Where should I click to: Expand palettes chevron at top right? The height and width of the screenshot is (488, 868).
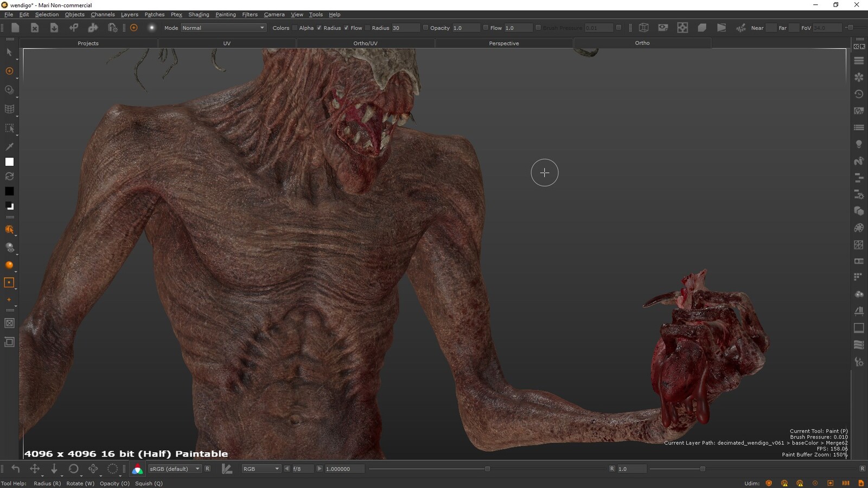(857, 47)
